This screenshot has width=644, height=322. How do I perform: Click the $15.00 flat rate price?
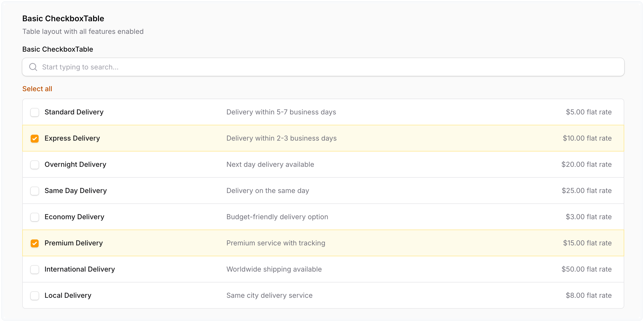(x=587, y=243)
